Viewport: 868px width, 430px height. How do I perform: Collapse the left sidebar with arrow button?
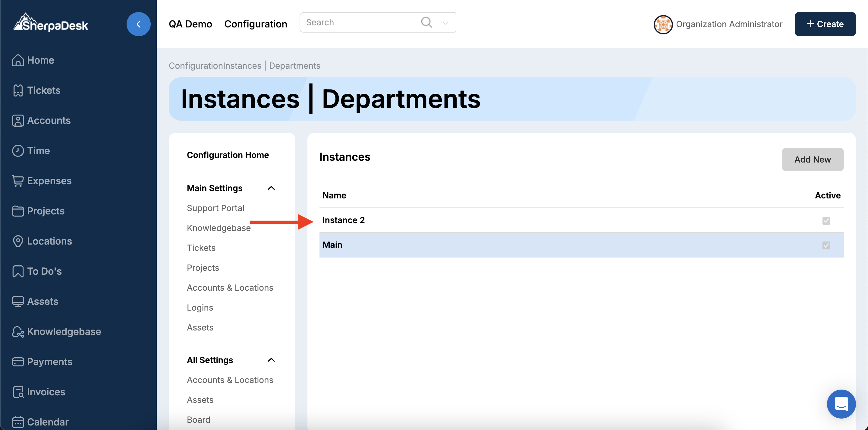pos(138,24)
